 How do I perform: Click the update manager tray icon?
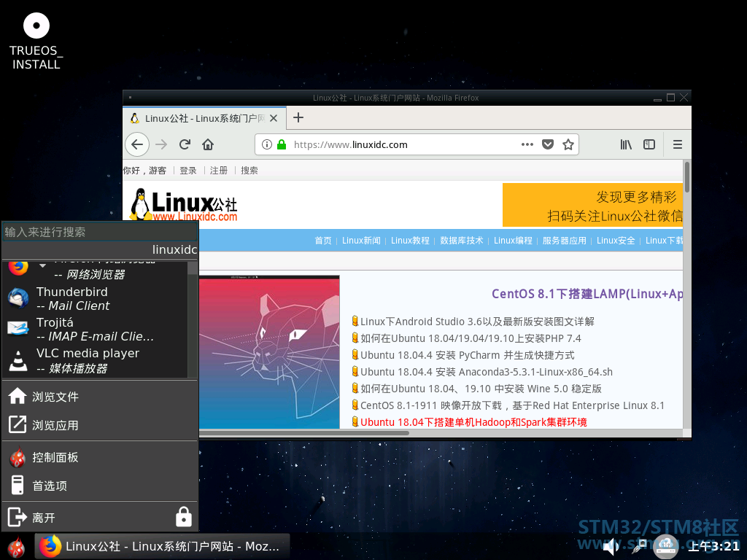tap(665, 546)
